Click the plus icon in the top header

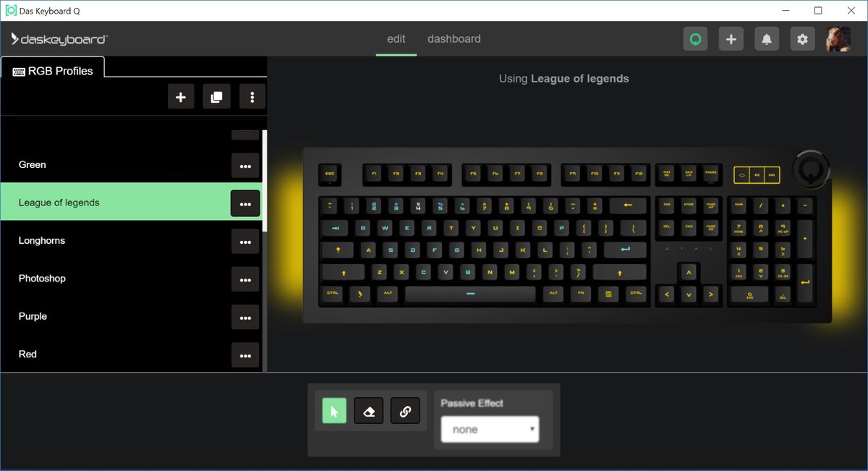click(x=731, y=39)
